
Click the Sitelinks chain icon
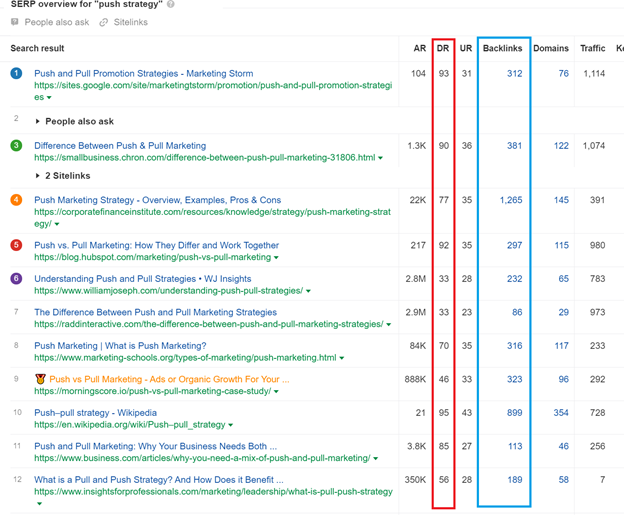tap(103, 22)
